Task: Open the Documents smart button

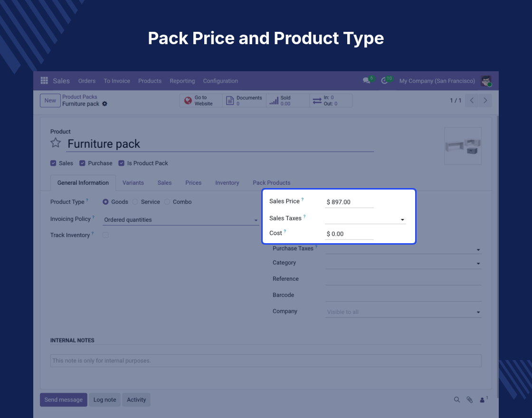Action: 244,100
